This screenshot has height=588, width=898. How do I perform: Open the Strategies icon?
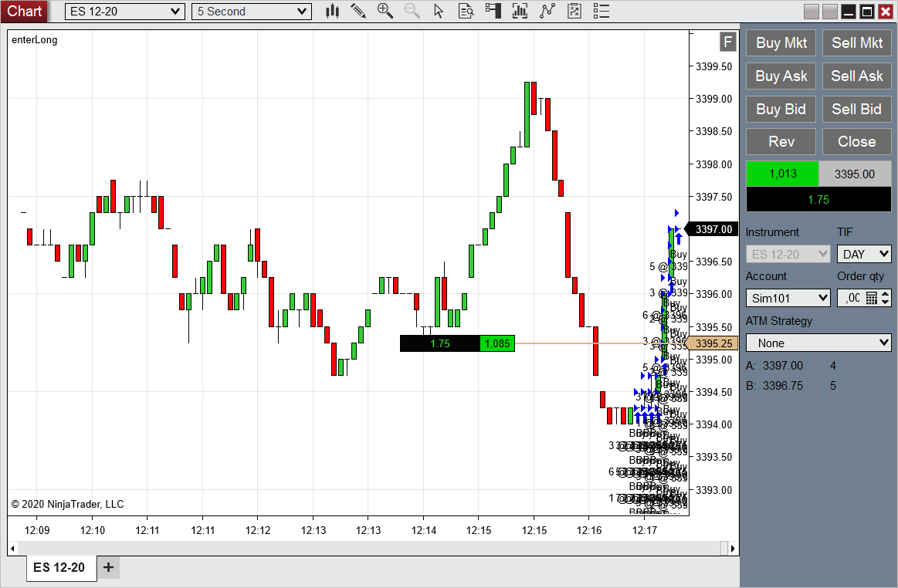pos(547,11)
